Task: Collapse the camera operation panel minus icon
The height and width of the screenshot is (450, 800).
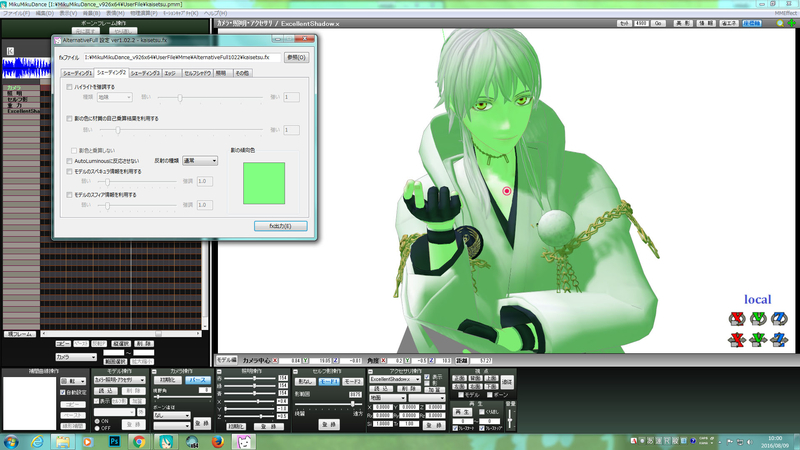Action: click(x=154, y=371)
